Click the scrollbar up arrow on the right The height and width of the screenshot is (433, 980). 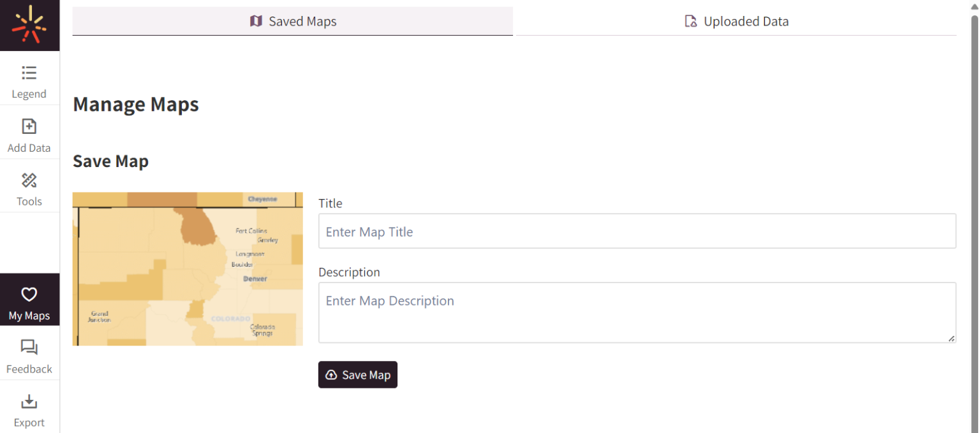[975, 5]
